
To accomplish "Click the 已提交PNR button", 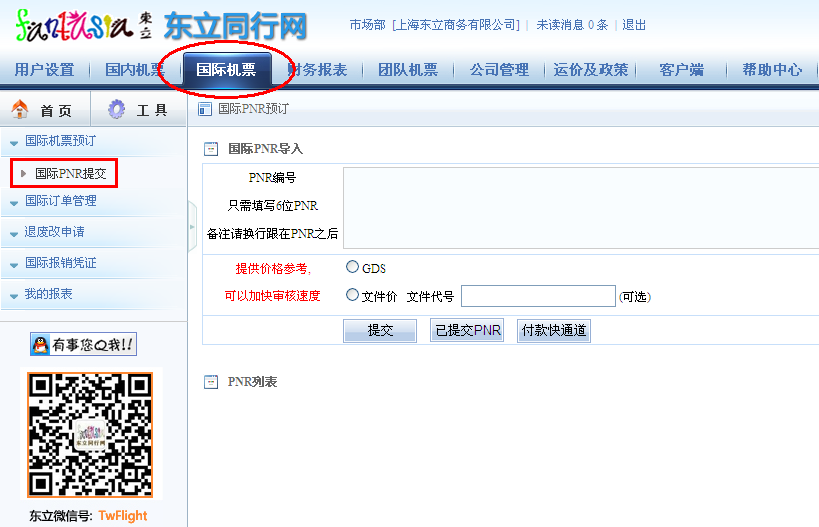I will point(467,330).
